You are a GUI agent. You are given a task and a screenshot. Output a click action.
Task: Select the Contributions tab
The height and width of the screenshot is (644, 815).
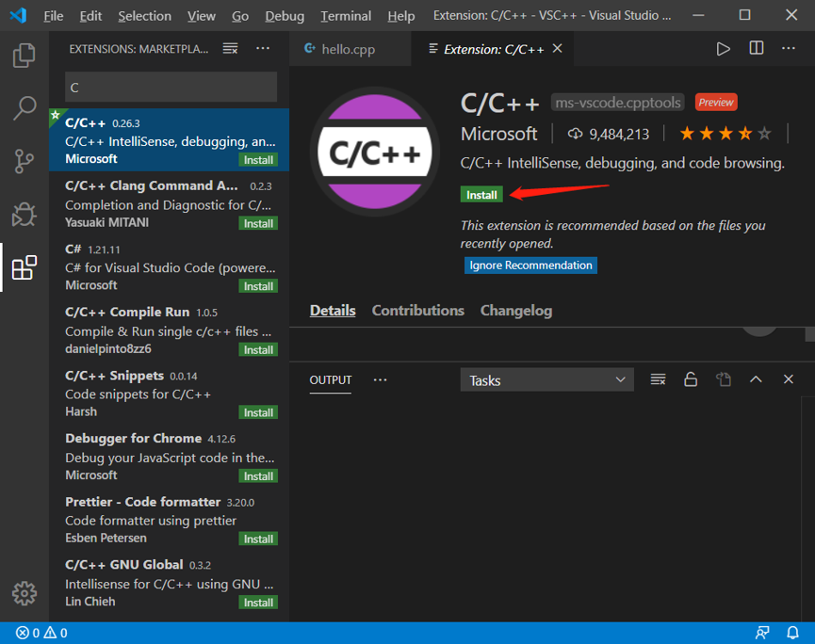point(418,311)
